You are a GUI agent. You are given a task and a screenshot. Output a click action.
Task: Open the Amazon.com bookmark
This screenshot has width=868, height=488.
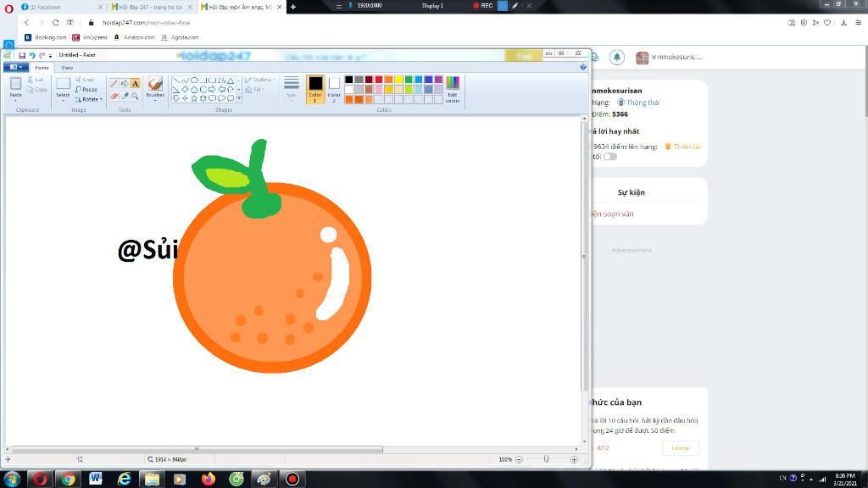coord(134,37)
